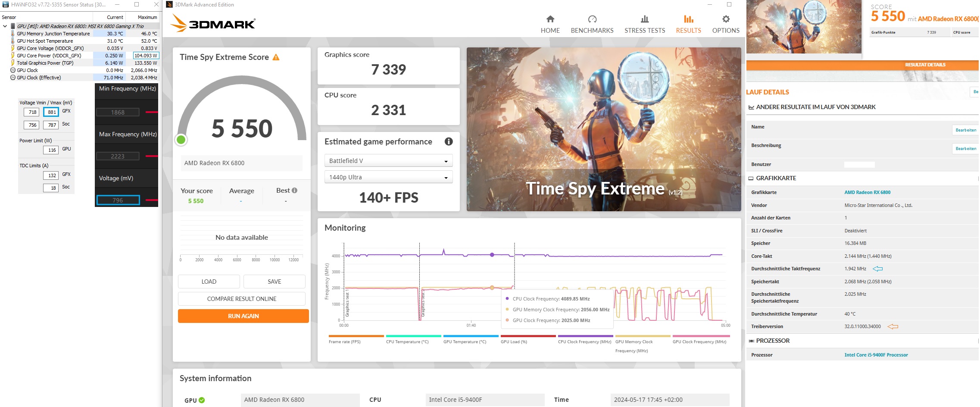Click the Graphics test 1 marker on Monitoring chart

(x=347, y=304)
